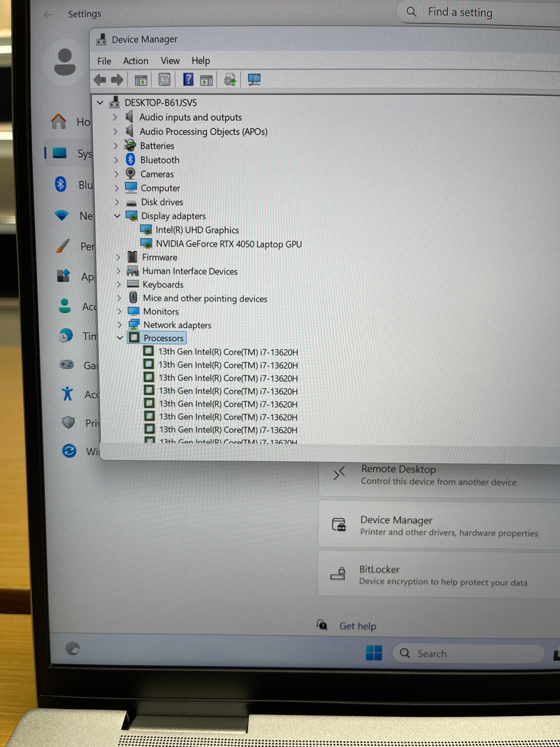
Task: Click the blue Help question mark toolbar icon
Action: [x=188, y=79]
